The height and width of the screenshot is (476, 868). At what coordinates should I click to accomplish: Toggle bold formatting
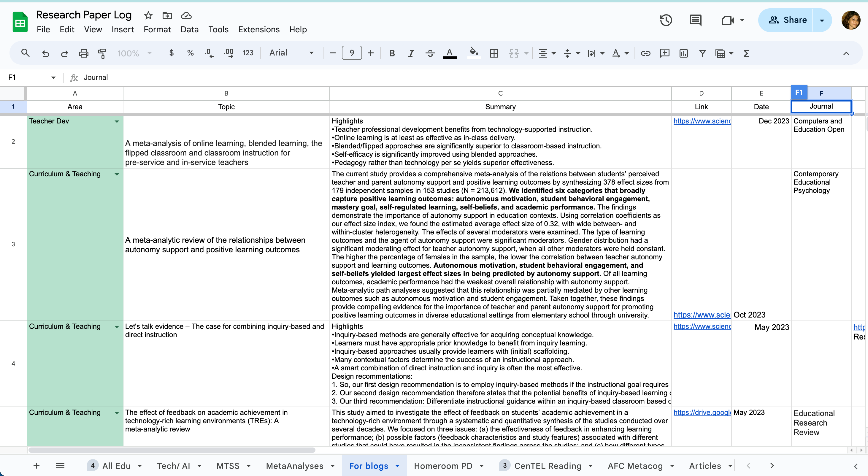(392, 53)
